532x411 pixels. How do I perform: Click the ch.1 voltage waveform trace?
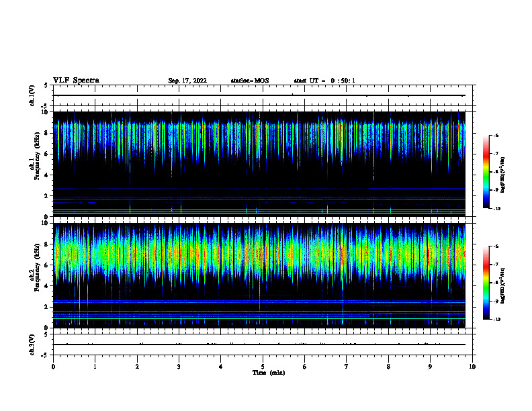[x=259, y=95]
